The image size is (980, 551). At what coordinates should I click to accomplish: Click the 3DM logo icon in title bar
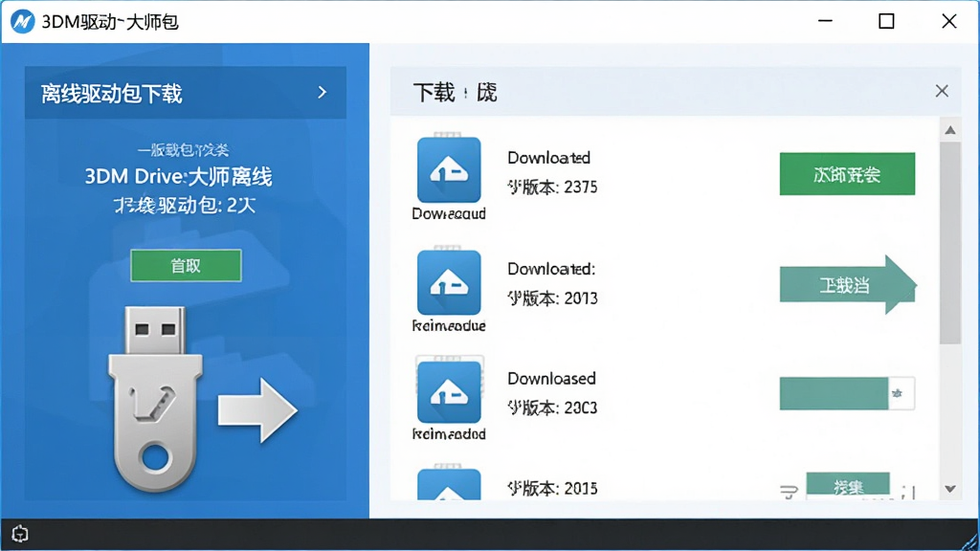click(23, 22)
